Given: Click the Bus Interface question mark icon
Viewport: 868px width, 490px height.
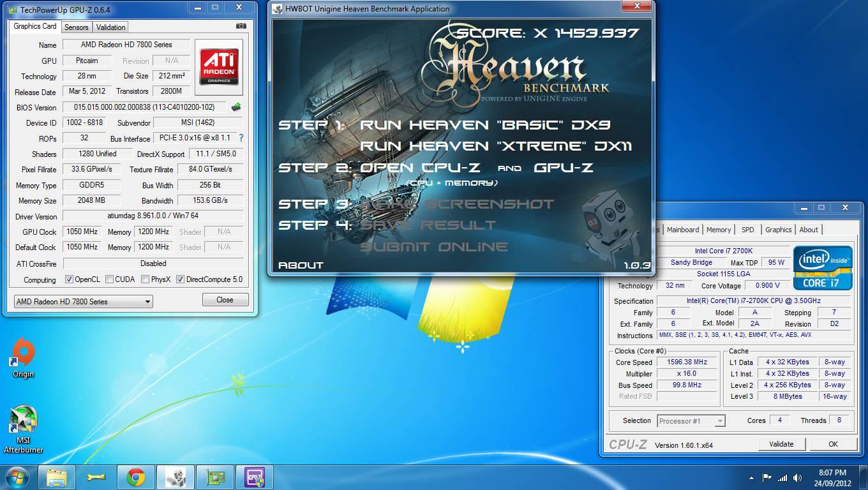Looking at the screenshot, I should coord(241,138).
